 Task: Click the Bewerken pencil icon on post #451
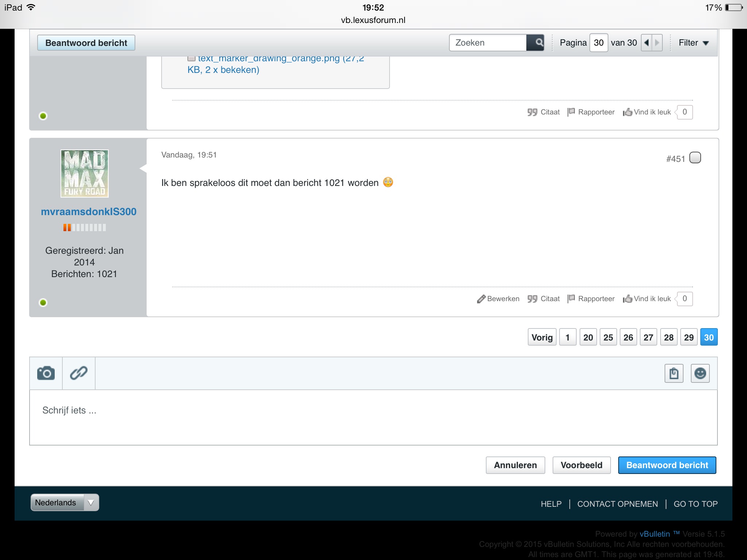(x=481, y=299)
